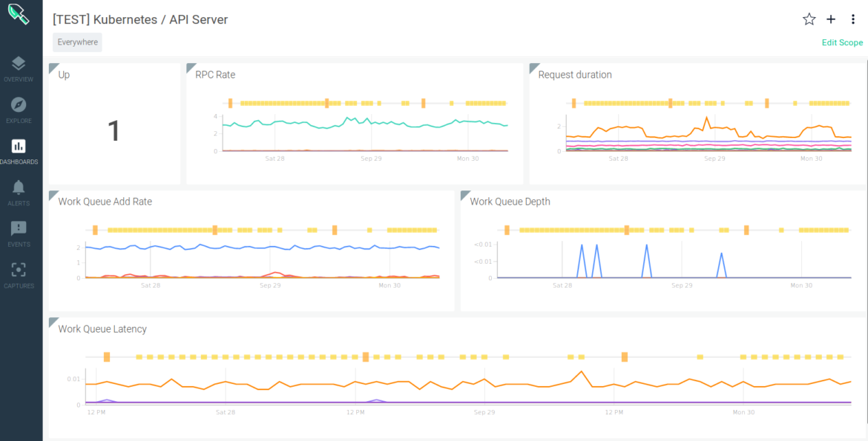Open the Overview section
The width and height of the screenshot is (868, 441).
tap(19, 69)
